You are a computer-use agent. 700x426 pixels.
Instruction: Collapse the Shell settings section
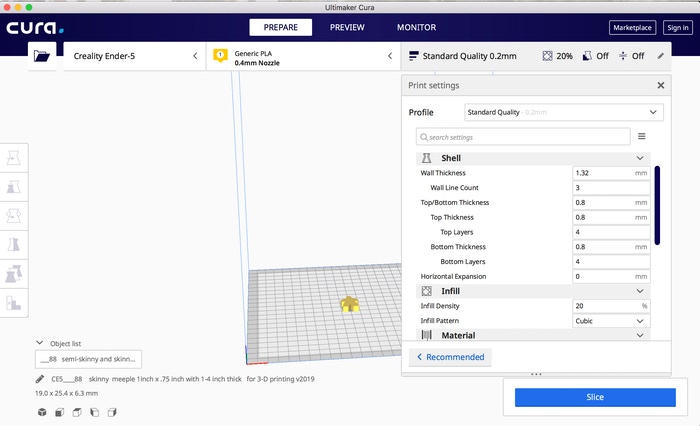[x=640, y=158]
